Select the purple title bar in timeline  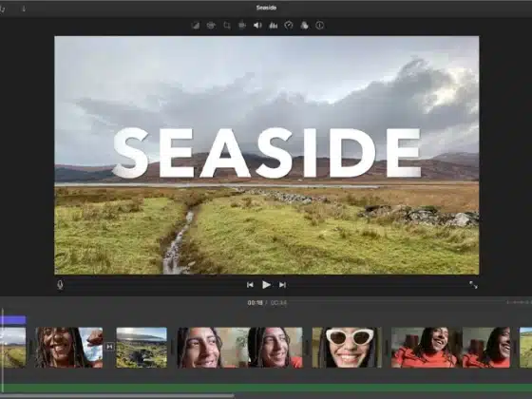pyautogui.click(x=13, y=319)
